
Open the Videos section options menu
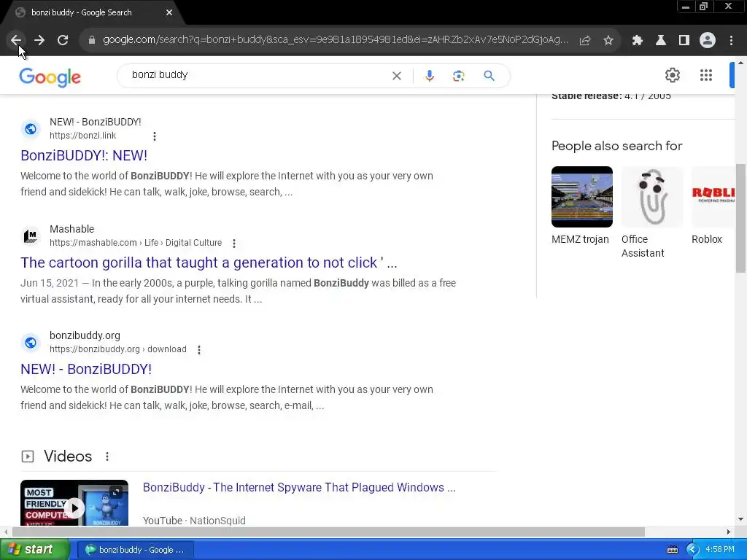click(107, 456)
